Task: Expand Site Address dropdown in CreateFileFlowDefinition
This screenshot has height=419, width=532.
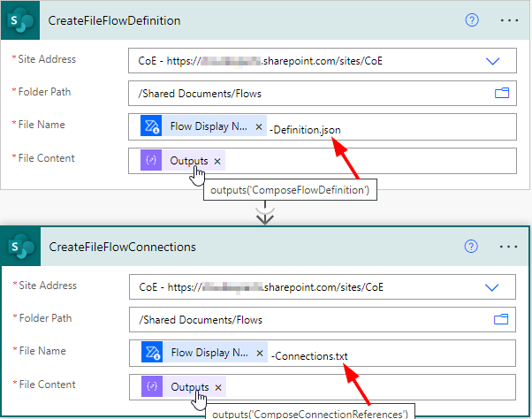Action: [493, 61]
